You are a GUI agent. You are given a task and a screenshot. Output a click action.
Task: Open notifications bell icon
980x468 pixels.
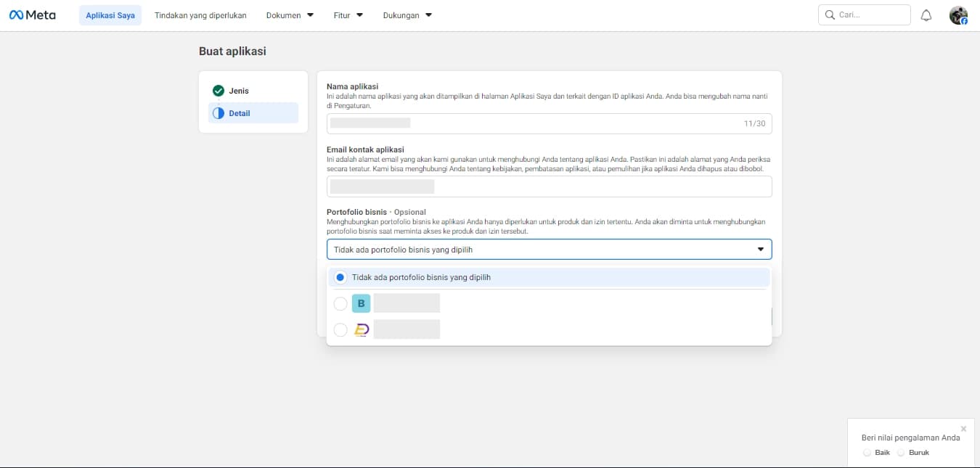pos(926,15)
